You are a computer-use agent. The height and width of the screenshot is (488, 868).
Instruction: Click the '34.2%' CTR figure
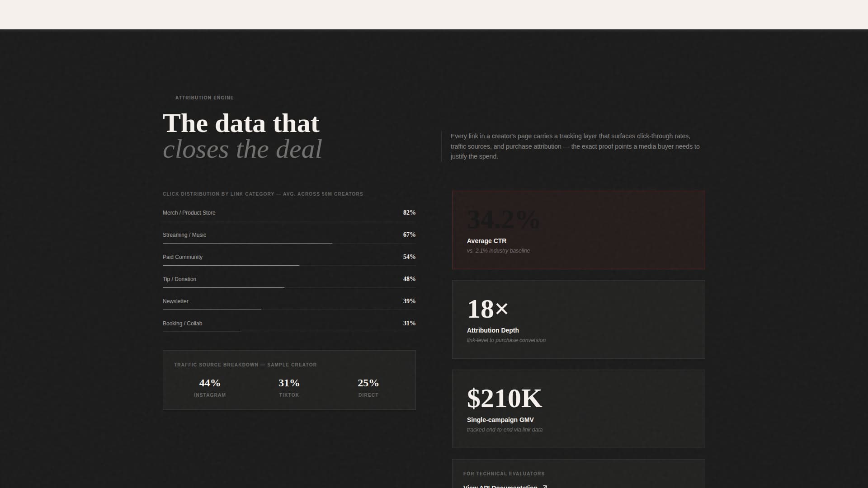tap(503, 220)
